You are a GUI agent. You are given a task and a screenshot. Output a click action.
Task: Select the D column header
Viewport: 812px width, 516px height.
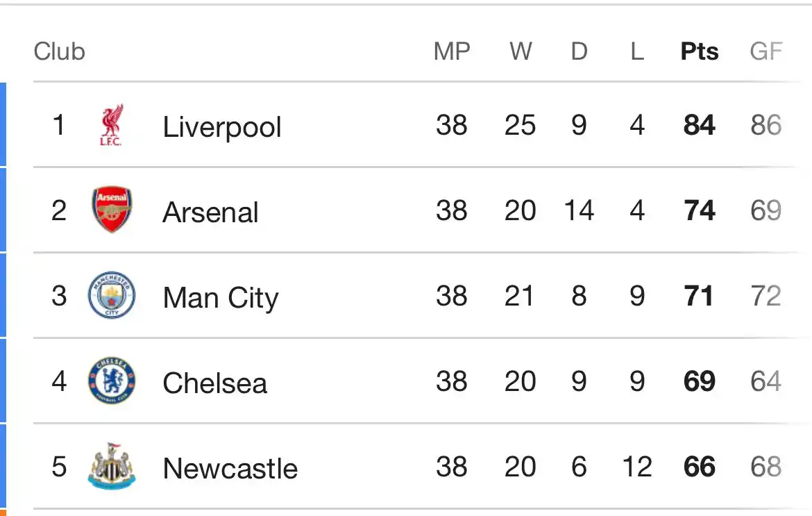579,51
